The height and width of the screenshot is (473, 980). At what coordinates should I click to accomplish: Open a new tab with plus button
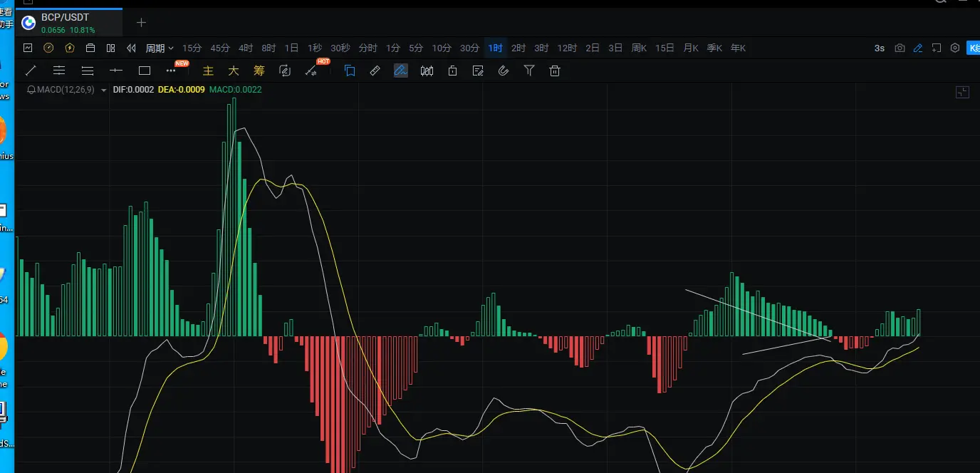(141, 23)
